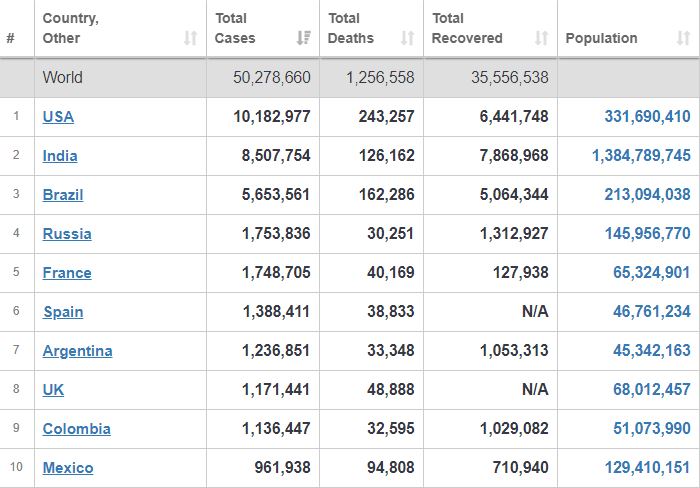Open the UK country link
Screen dimensions: 700x488
click(53, 390)
